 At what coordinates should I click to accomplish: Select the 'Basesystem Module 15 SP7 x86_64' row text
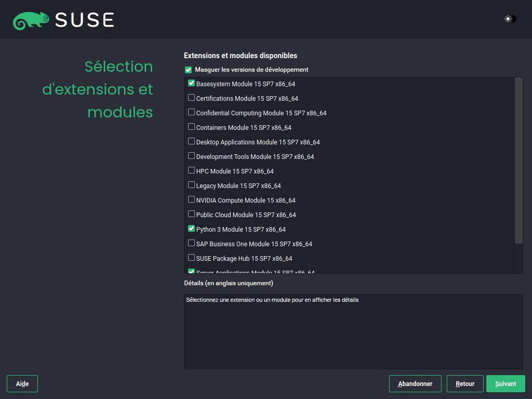246,84
